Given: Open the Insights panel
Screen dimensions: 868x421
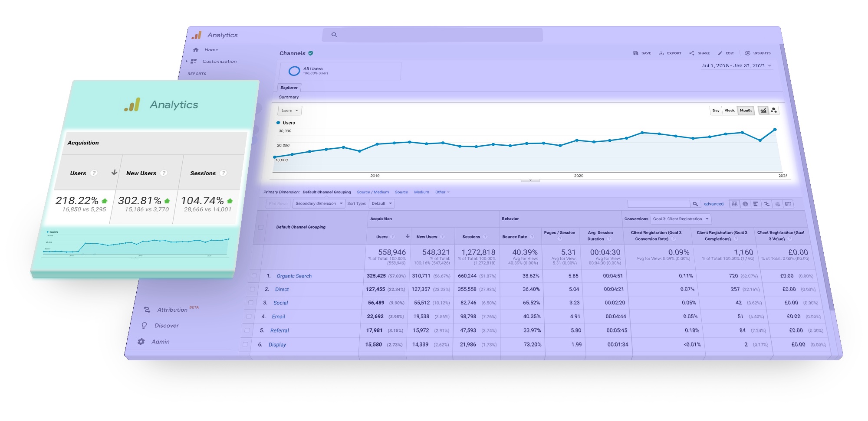Looking at the screenshot, I should (x=758, y=53).
